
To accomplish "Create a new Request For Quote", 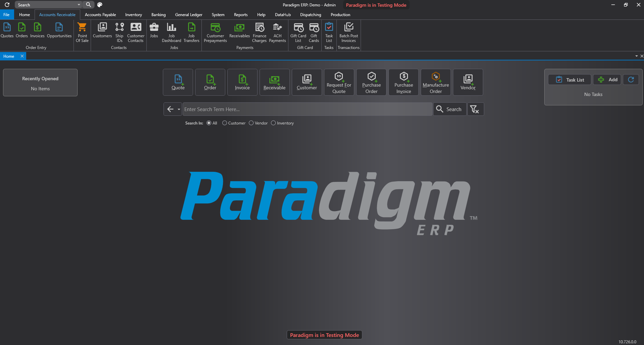I will pyautogui.click(x=339, y=82).
